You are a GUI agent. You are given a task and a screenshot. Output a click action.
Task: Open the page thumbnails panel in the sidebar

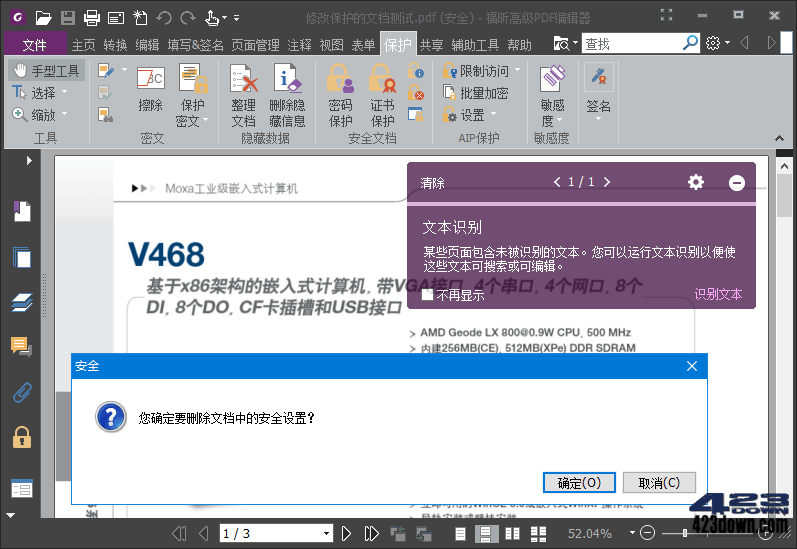pyautogui.click(x=22, y=257)
